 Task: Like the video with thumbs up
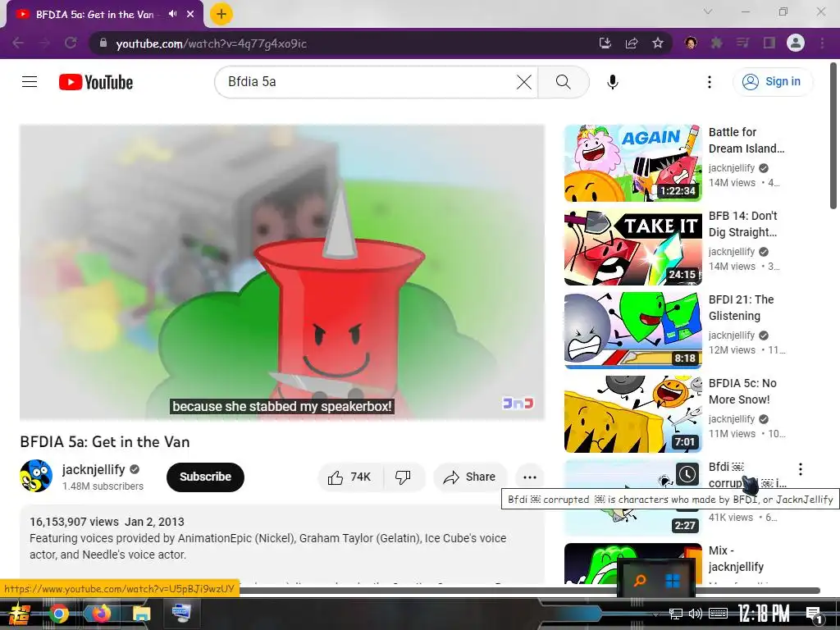(350, 477)
